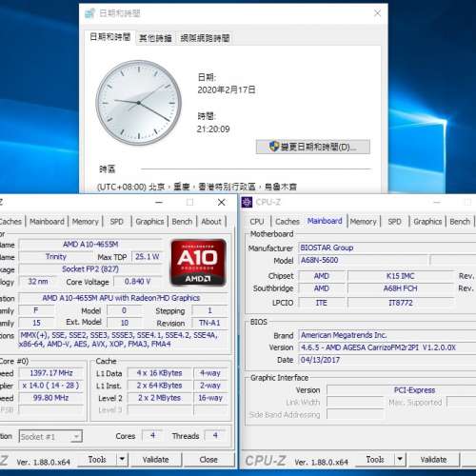Click the AMD A10 processor logo
This screenshot has width=476, height=476.
click(x=198, y=263)
